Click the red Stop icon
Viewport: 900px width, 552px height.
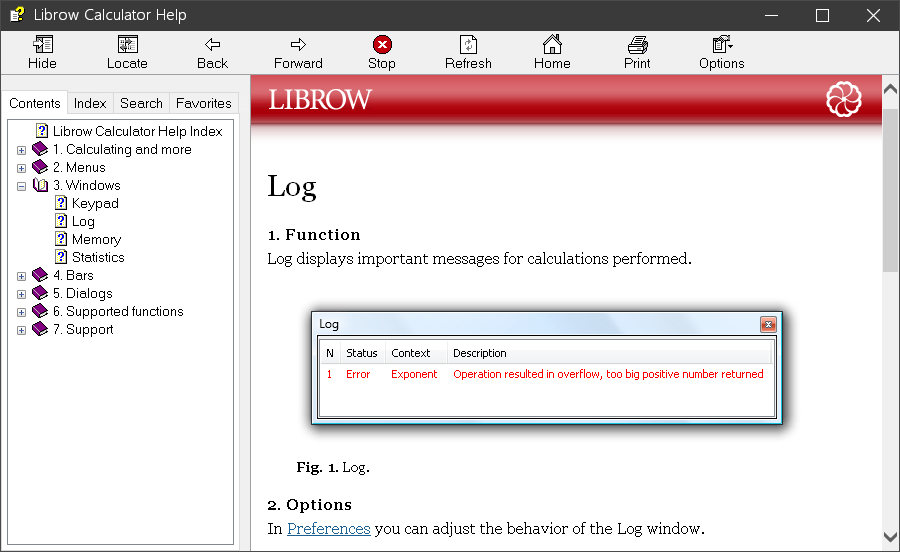click(382, 44)
